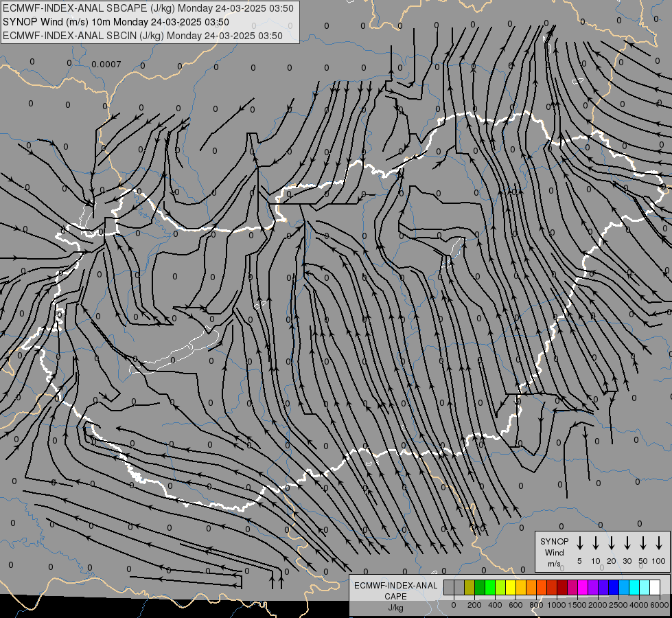
Task: Click the 0.0007 value on the map
Action: pyautogui.click(x=106, y=65)
